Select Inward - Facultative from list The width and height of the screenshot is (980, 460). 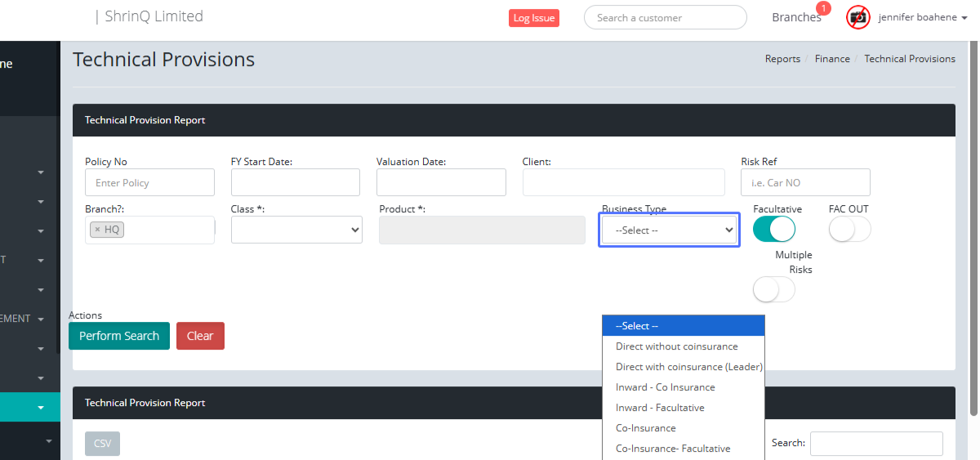click(x=660, y=408)
